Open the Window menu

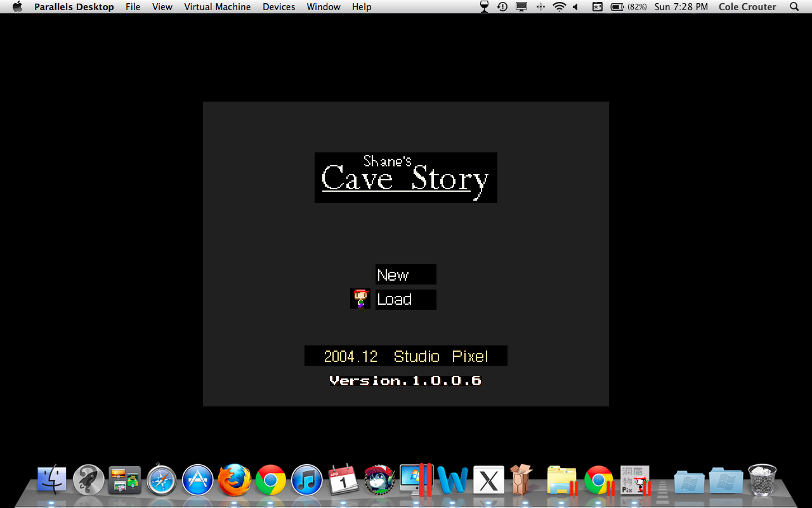point(324,7)
